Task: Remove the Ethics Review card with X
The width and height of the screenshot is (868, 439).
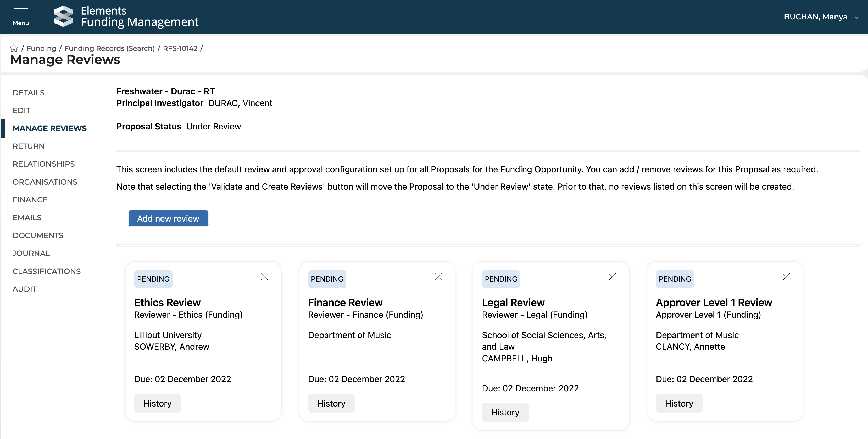Action: coord(265,277)
